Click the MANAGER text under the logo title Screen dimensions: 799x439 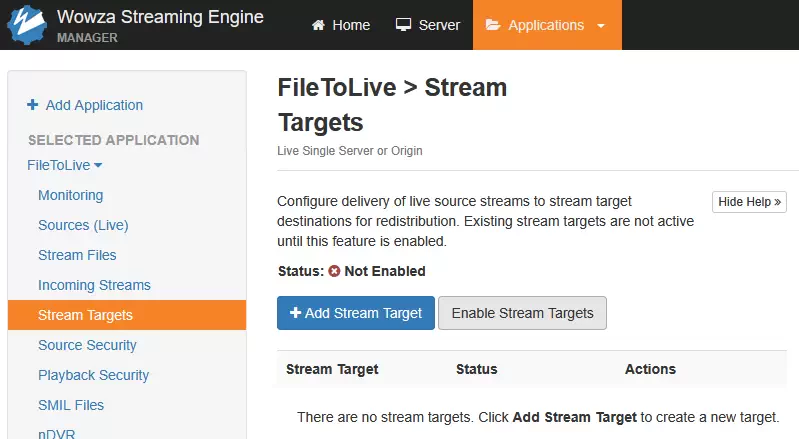[87, 38]
